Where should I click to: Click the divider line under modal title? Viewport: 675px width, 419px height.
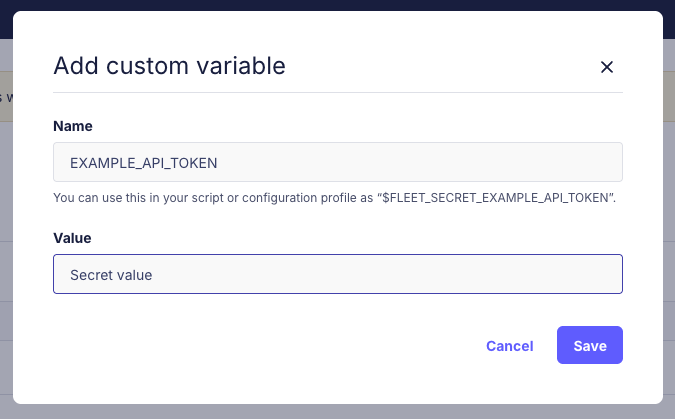[337, 93]
